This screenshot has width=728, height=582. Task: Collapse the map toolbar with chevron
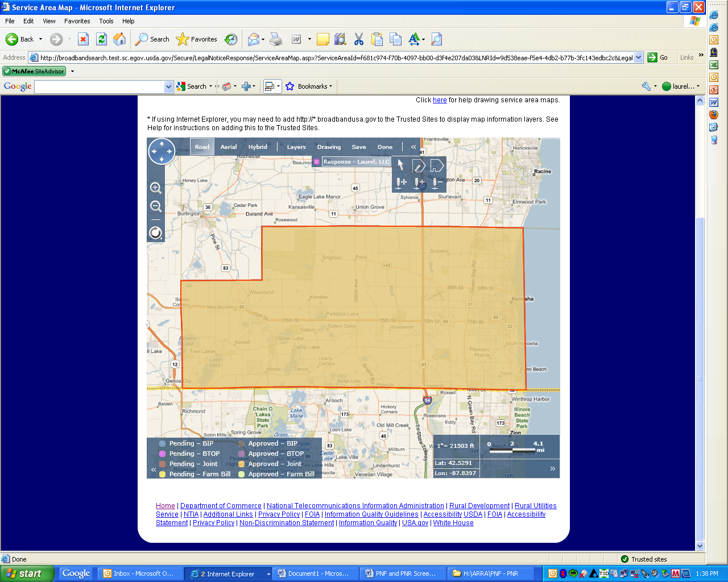coord(413,147)
